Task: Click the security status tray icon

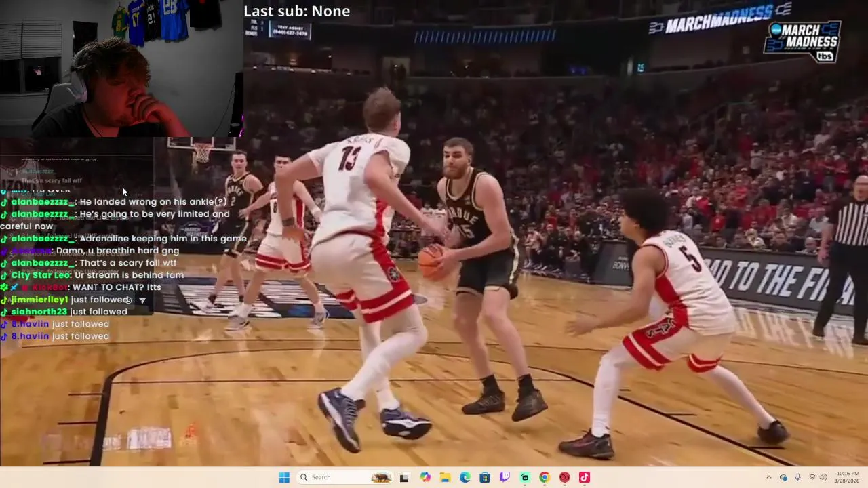Action: click(783, 477)
